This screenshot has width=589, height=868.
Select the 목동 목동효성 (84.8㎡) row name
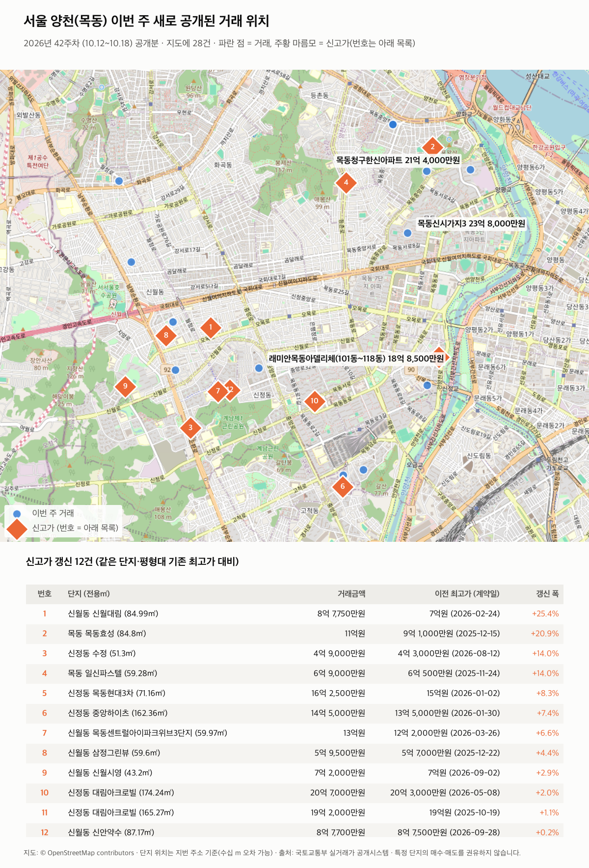pyautogui.click(x=107, y=634)
